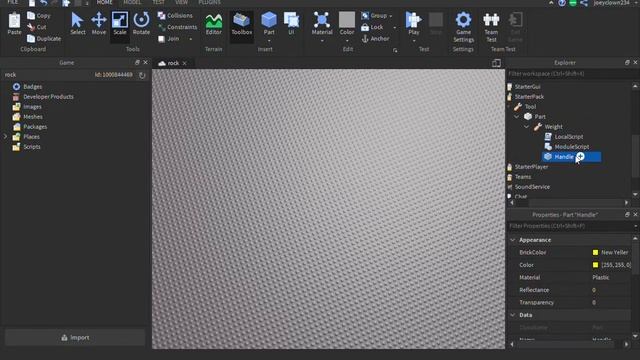Close the rock document tab
The image size is (640, 360).
(x=185, y=63)
